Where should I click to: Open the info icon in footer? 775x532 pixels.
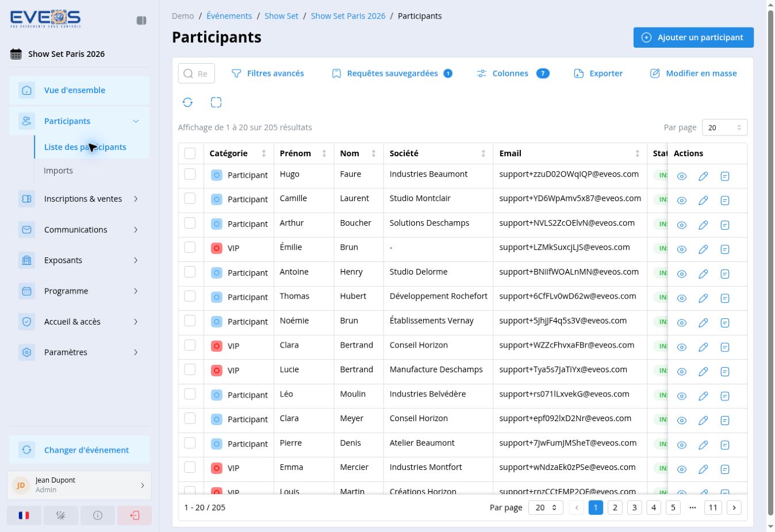point(98,515)
